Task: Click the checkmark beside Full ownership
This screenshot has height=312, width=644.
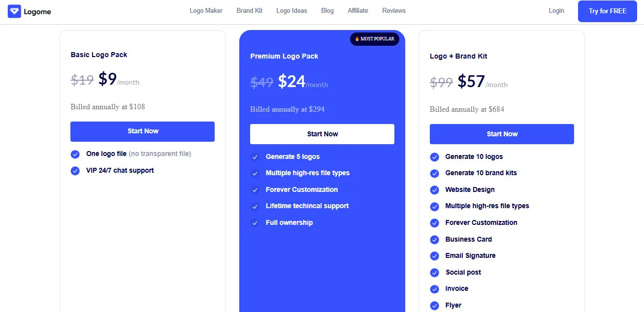Action: click(x=256, y=222)
